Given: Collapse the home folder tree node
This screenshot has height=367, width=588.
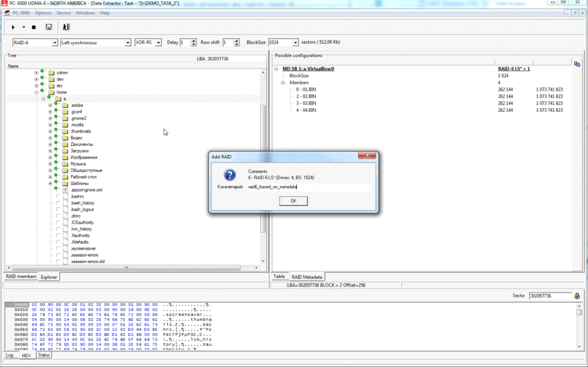Looking at the screenshot, I should 37,92.
